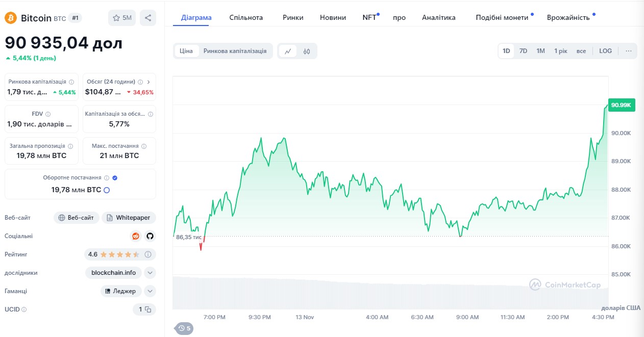Open the Ринки tab
This screenshot has height=337, width=644.
tap(293, 17)
